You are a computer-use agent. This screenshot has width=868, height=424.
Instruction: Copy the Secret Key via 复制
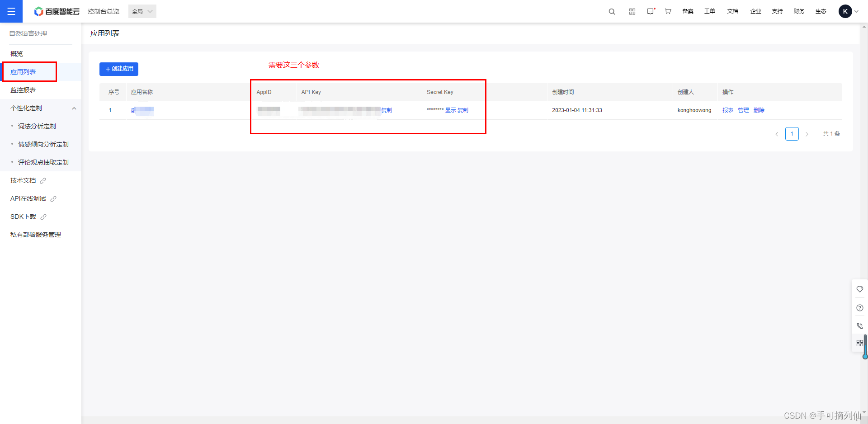tap(463, 110)
